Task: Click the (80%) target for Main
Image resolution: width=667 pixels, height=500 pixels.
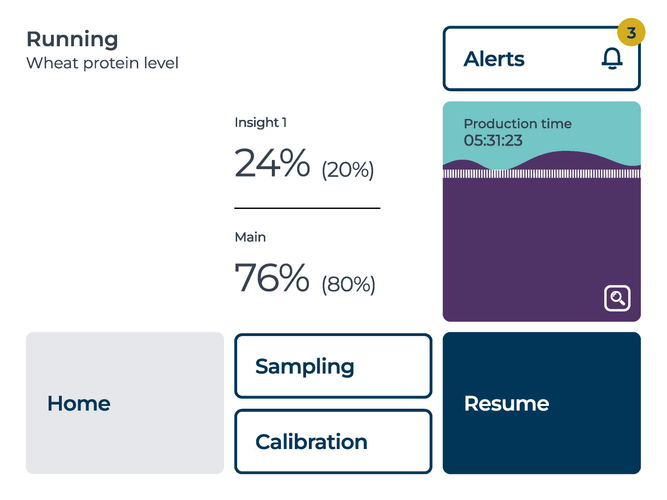Action: (348, 284)
